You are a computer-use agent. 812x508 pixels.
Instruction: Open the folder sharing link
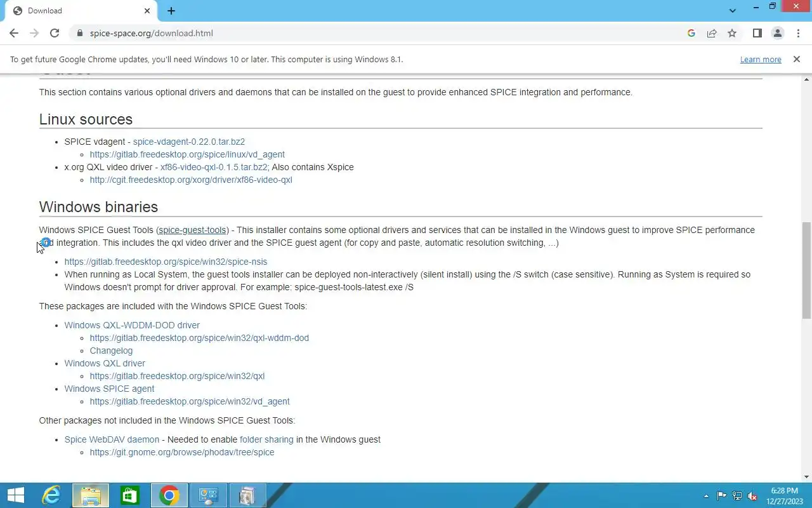point(266,439)
